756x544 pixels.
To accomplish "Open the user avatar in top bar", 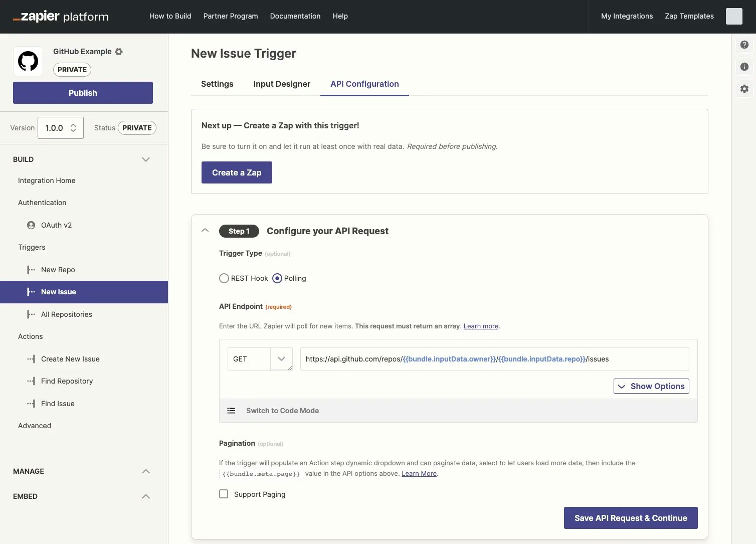I will [734, 16].
